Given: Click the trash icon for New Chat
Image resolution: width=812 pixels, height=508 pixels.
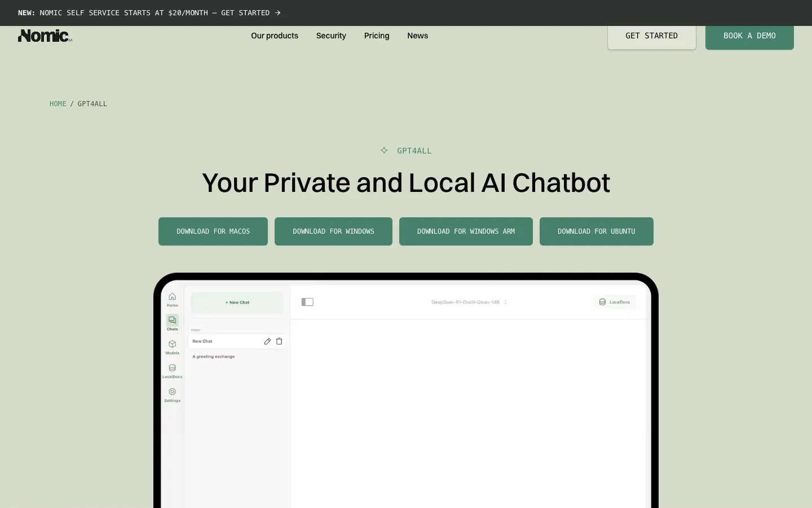Looking at the screenshot, I should (x=279, y=341).
